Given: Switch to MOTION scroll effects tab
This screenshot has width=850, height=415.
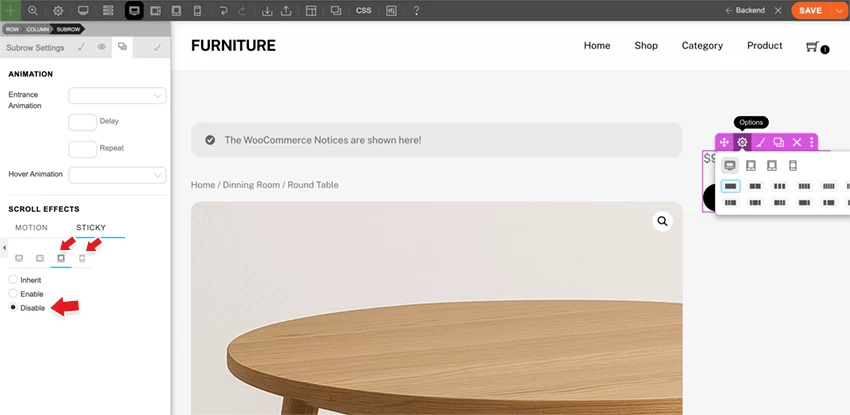Looking at the screenshot, I should pyautogui.click(x=31, y=228).
